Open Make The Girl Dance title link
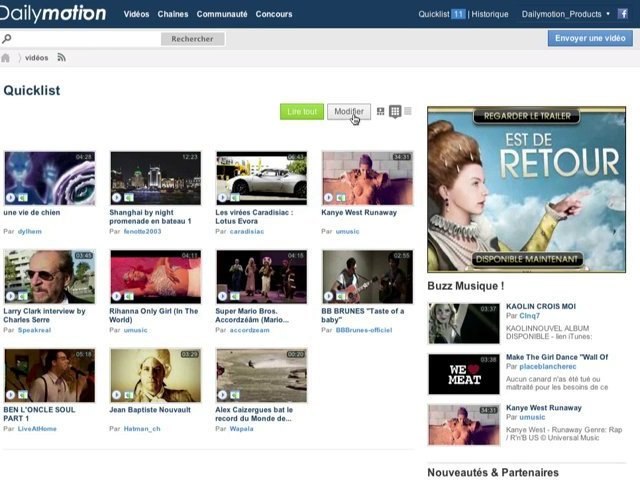The image size is (640, 480). (557, 357)
